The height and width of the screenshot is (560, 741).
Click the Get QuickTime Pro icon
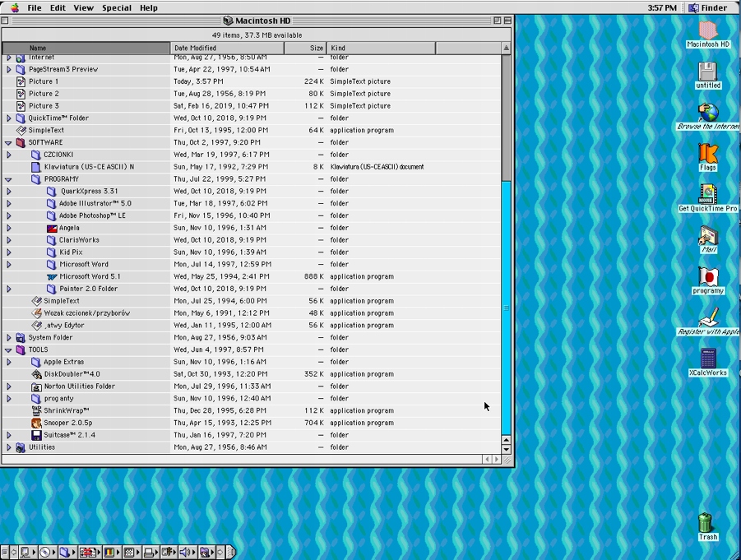707,194
